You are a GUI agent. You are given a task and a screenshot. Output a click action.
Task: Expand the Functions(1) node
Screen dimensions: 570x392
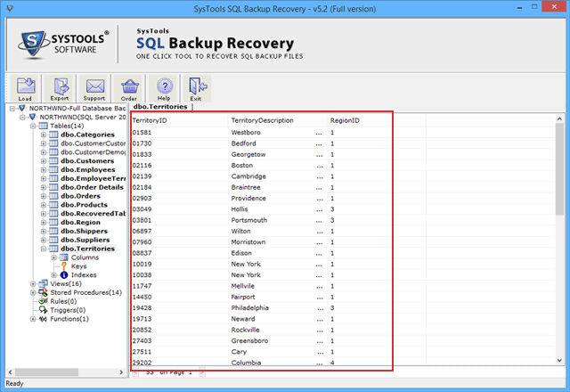click(33, 319)
